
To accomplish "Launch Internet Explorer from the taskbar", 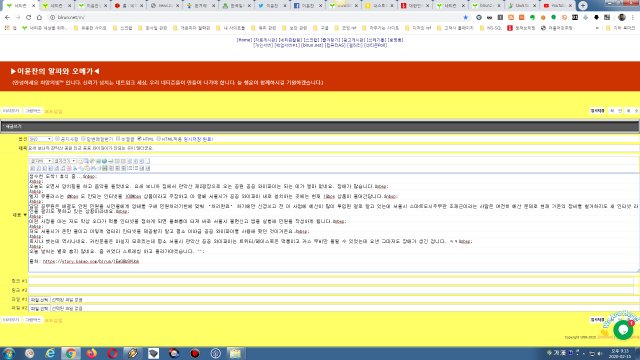I will point(50,353).
